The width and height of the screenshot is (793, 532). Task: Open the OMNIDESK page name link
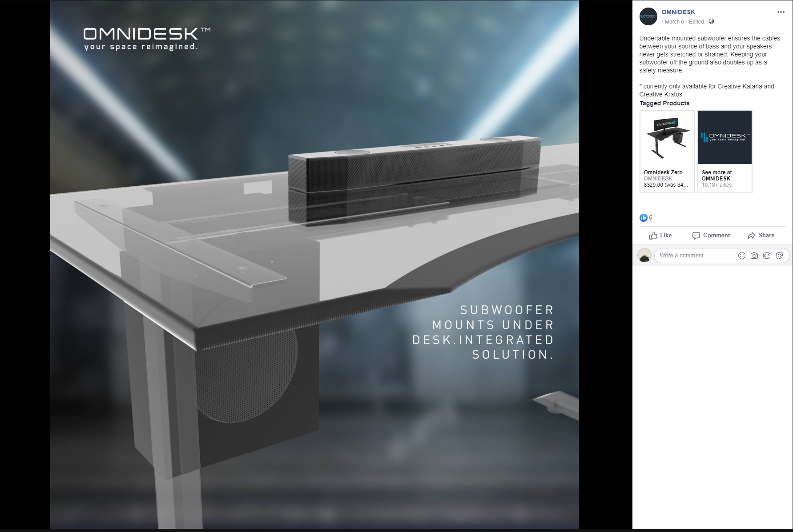point(678,12)
